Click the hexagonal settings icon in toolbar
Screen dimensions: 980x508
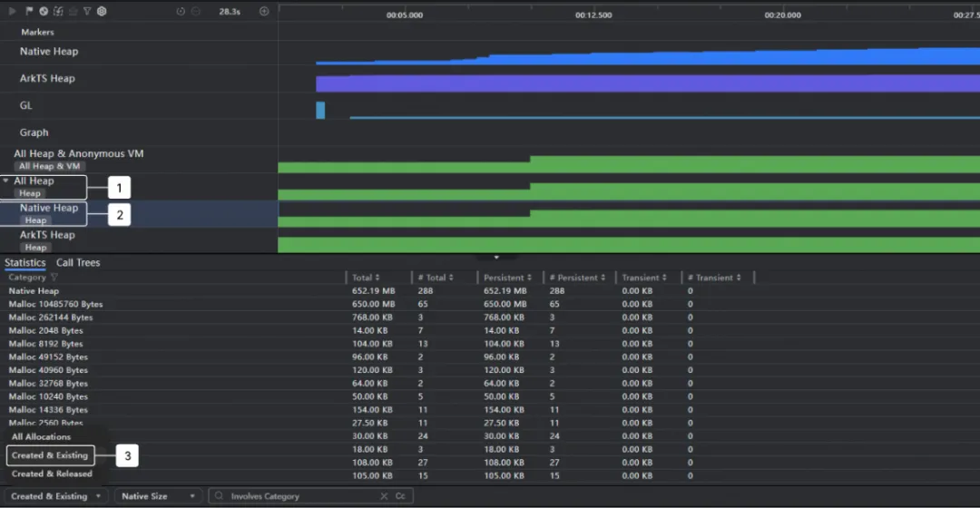click(102, 11)
